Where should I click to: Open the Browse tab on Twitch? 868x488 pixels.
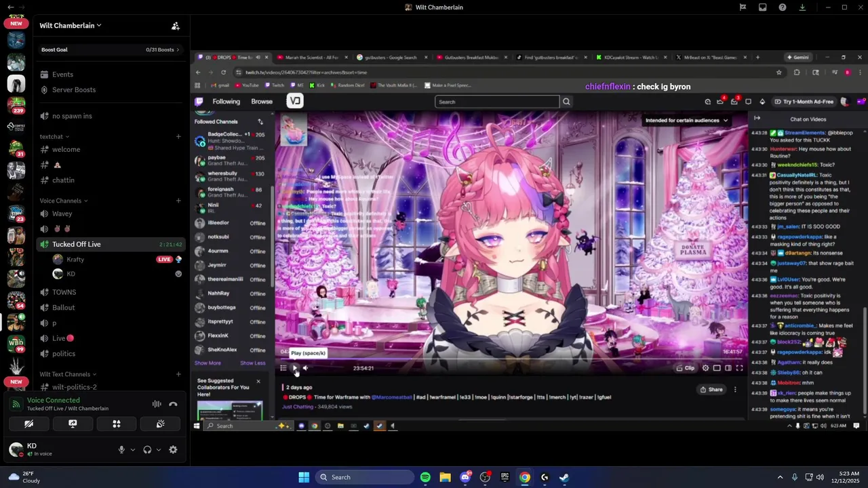click(262, 102)
